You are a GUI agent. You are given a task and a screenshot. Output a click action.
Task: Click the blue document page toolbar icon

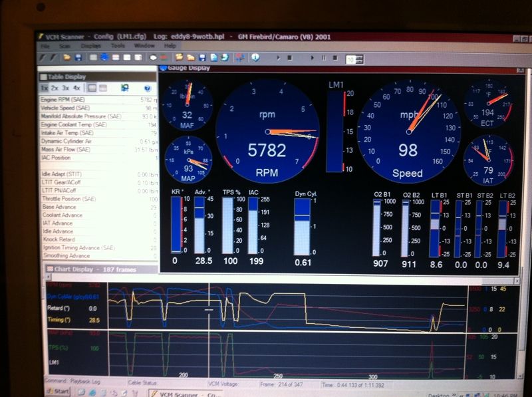click(213, 57)
